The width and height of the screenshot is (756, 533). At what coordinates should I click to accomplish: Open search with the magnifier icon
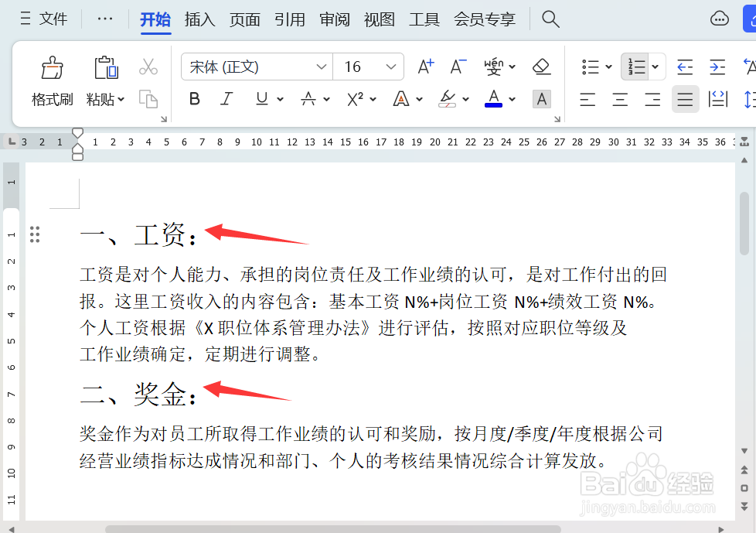[550, 19]
